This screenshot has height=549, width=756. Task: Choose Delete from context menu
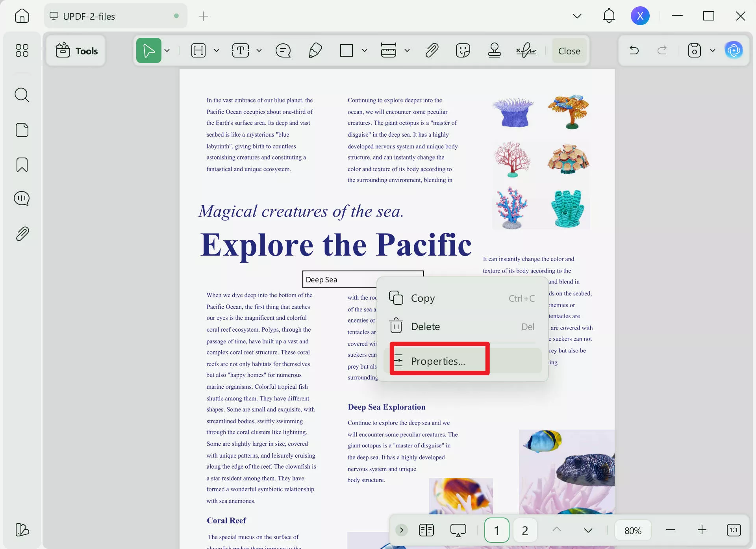click(x=425, y=326)
